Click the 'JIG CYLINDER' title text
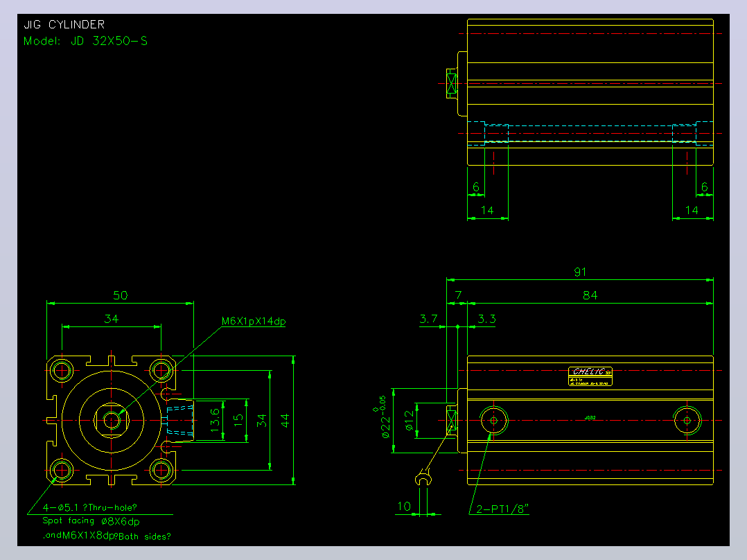Viewport: 747px width, 560px height. pyautogui.click(x=64, y=24)
